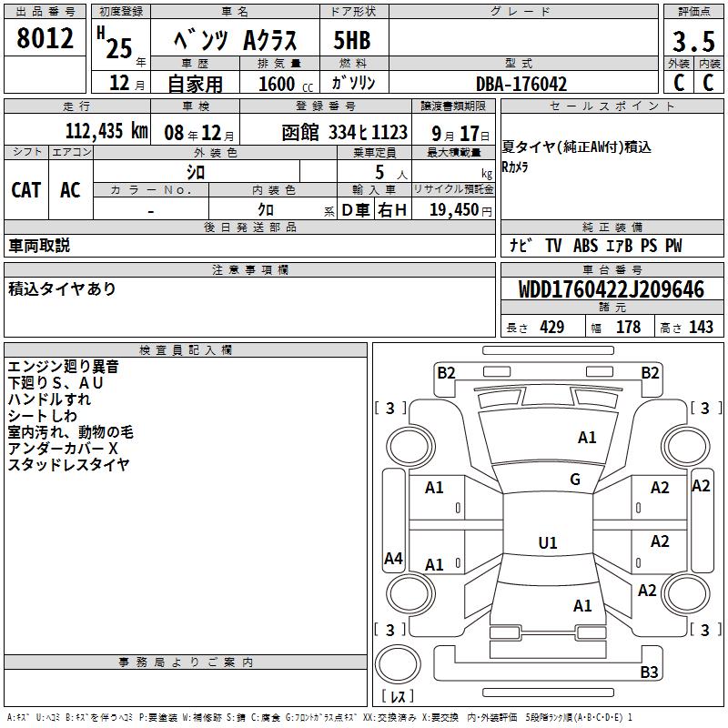Select the import type D車
This screenshot has height=728, width=728.
point(356,210)
